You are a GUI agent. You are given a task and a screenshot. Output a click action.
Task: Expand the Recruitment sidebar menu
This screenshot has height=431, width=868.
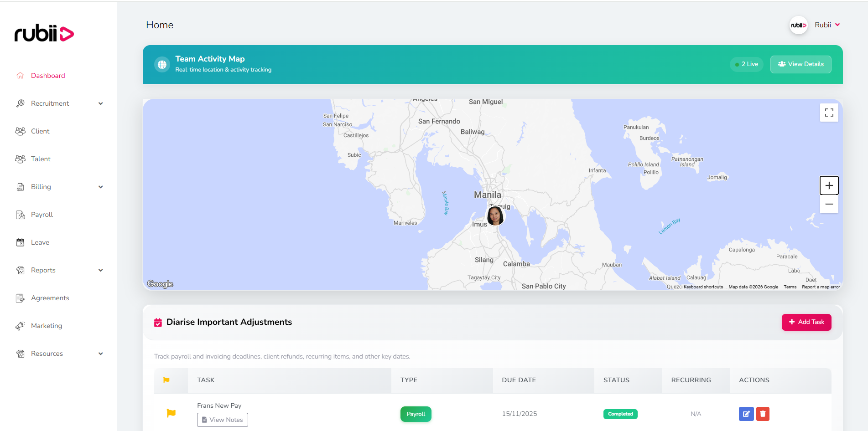tap(100, 103)
